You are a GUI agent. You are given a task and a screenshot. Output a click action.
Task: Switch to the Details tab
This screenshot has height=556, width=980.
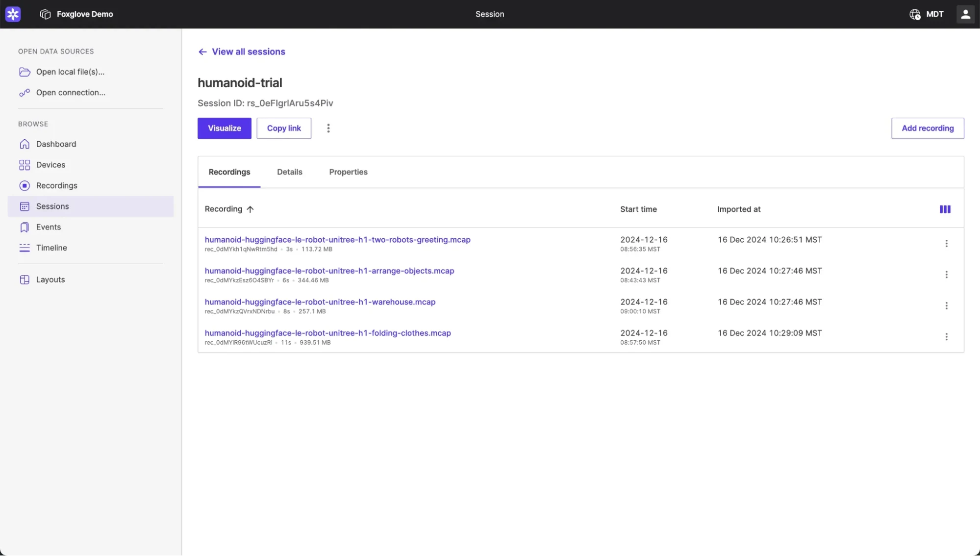289,172
